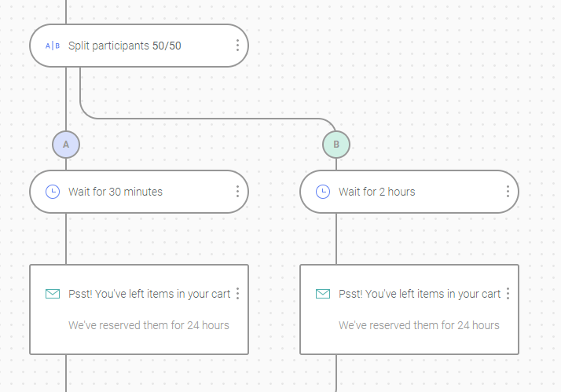This screenshot has height=392, width=561.
Task: Click the branch A circle marker
Action: pyautogui.click(x=66, y=145)
